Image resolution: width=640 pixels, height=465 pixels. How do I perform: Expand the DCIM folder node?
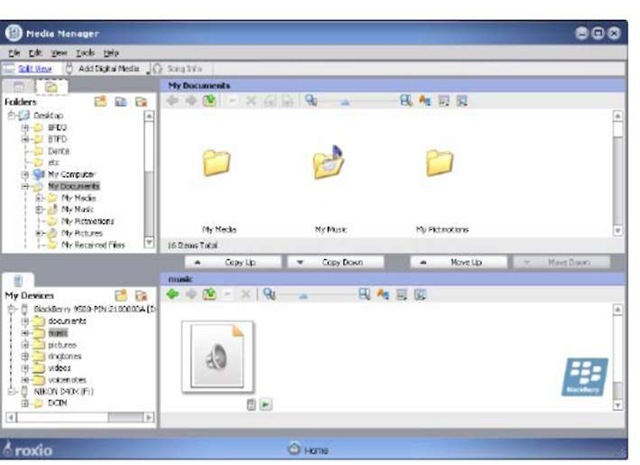click(25, 403)
